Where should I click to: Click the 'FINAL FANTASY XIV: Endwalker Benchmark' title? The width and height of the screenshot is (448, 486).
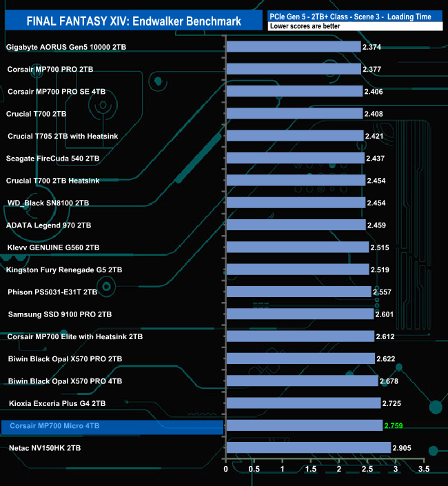[x=134, y=21]
